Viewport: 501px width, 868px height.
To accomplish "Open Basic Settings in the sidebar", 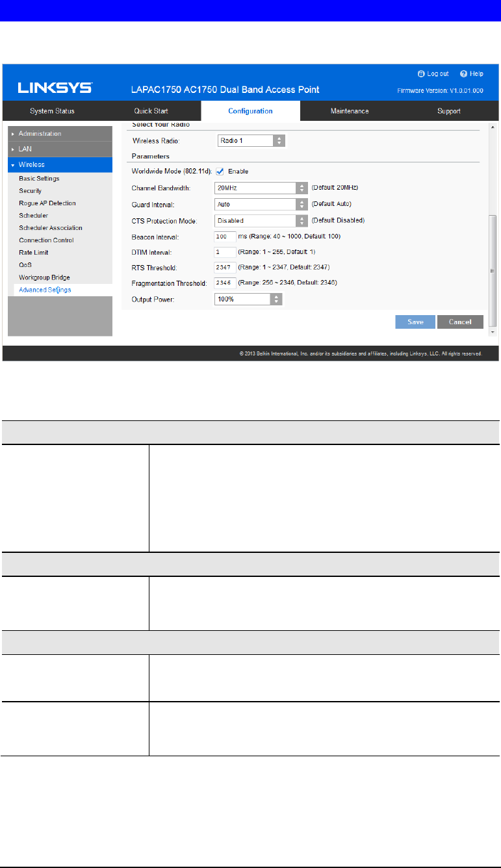I will click(39, 179).
